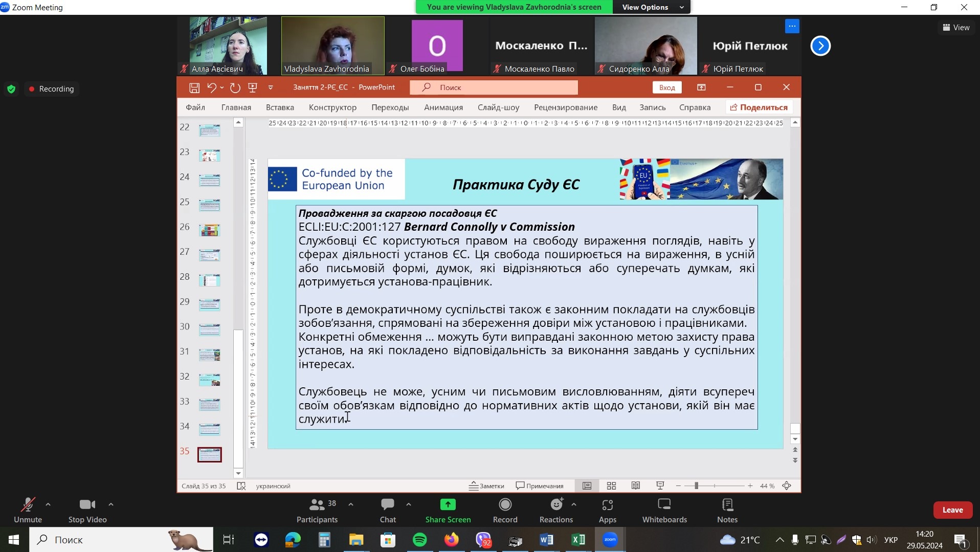Open the Reactions menu
Screen dimensions: 980x552
click(x=556, y=510)
